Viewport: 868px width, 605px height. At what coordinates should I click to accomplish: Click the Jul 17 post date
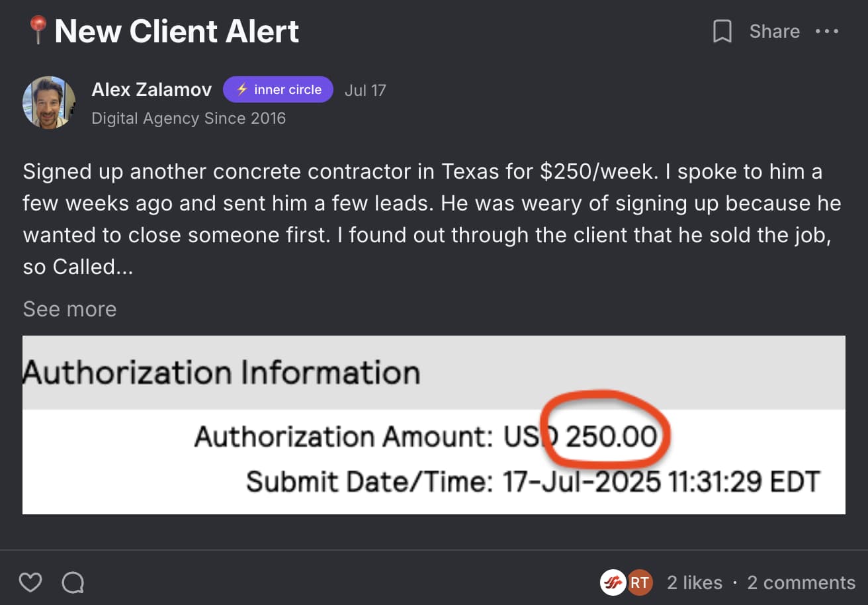point(365,90)
